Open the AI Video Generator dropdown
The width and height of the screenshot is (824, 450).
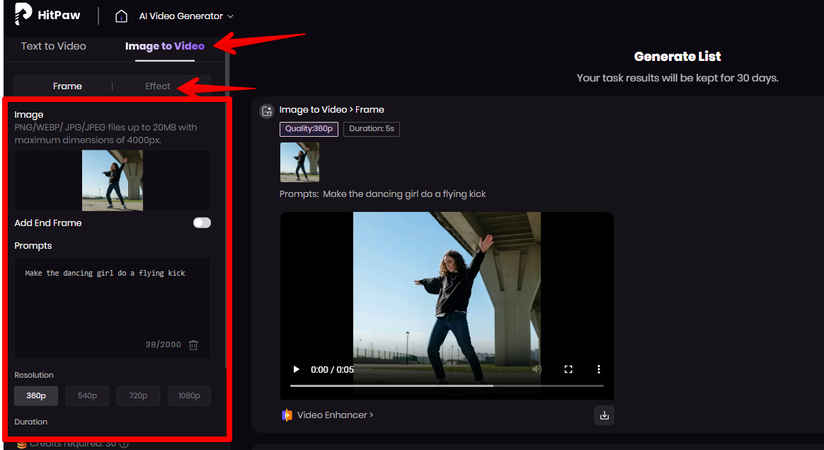pyautogui.click(x=186, y=16)
